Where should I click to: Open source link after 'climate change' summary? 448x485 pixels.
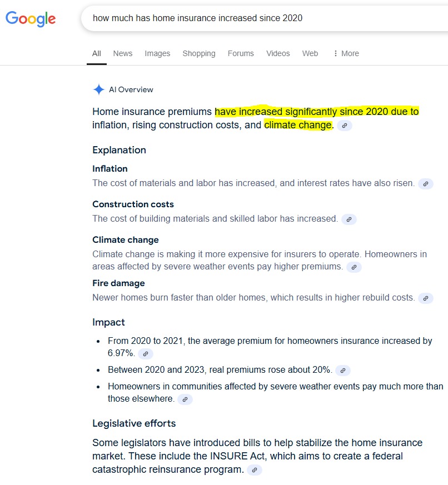345,126
